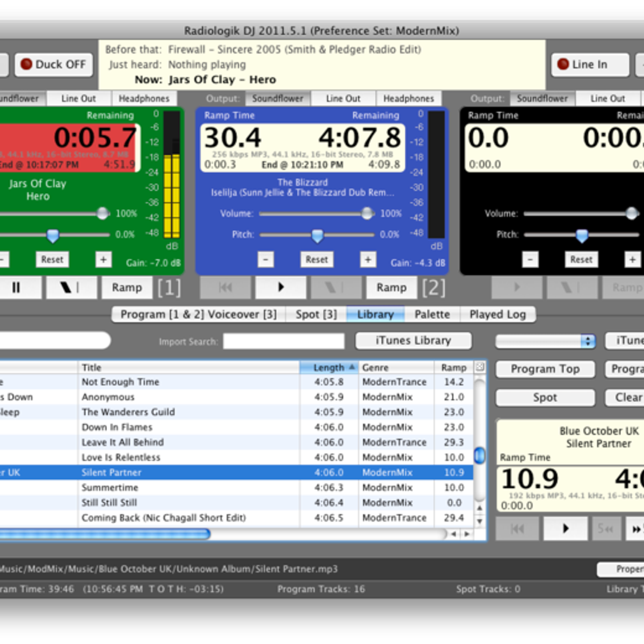Image resolution: width=644 pixels, height=644 pixels.
Task: Click the iTunes Library button
Action: pyautogui.click(x=413, y=341)
